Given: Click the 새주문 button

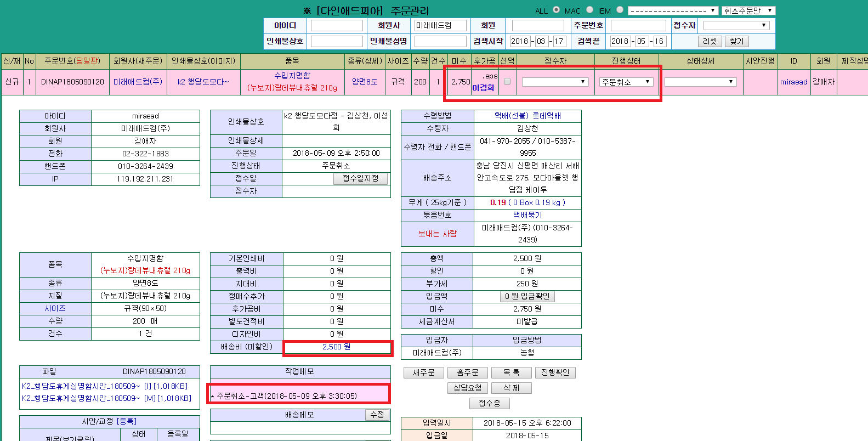Looking at the screenshot, I should coord(423,372).
